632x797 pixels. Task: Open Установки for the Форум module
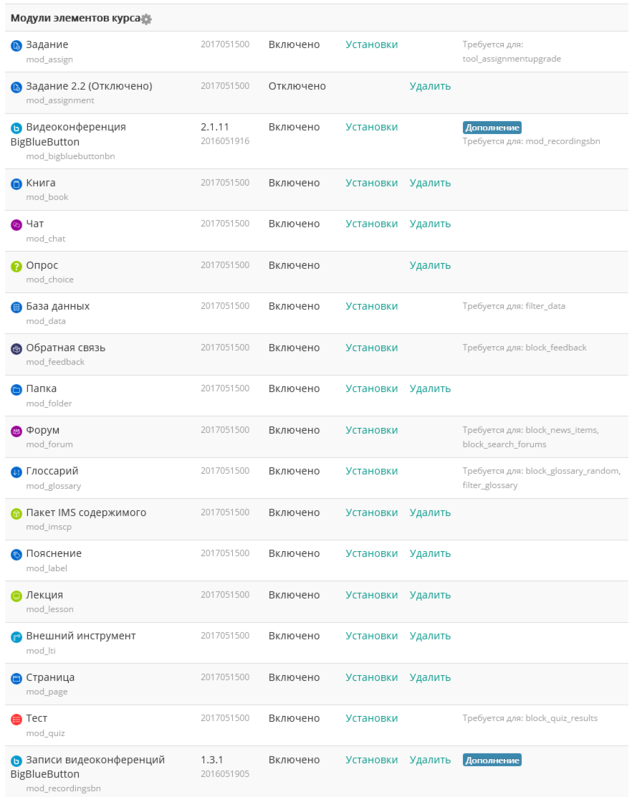pyautogui.click(x=371, y=430)
